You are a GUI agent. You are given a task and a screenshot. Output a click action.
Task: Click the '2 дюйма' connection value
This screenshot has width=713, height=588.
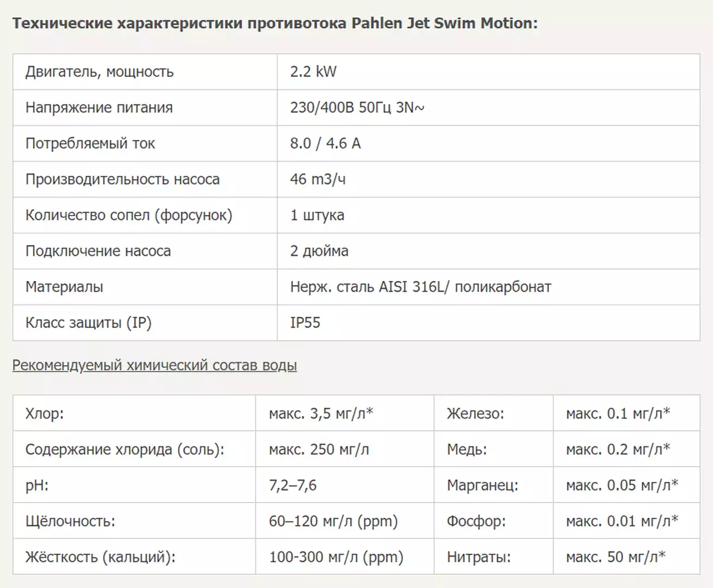click(319, 251)
